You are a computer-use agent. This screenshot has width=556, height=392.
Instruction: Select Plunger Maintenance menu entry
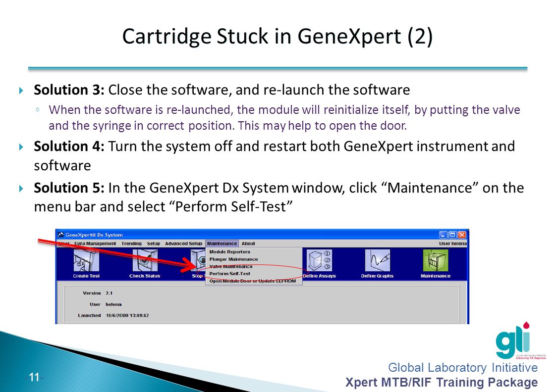pyautogui.click(x=233, y=259)
